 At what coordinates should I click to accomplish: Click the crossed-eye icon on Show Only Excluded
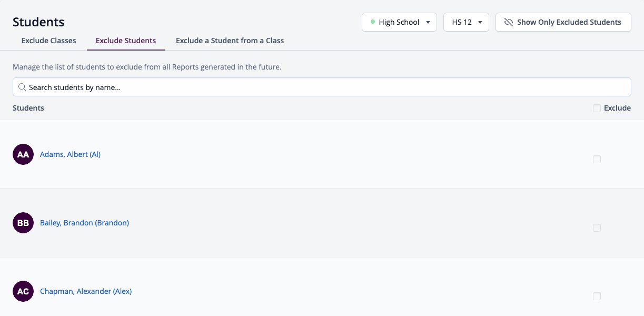click(x=508, y=22)
